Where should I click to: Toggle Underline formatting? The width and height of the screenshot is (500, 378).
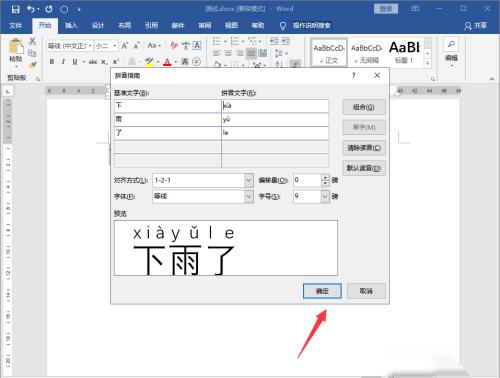click(x=75, y=62)
